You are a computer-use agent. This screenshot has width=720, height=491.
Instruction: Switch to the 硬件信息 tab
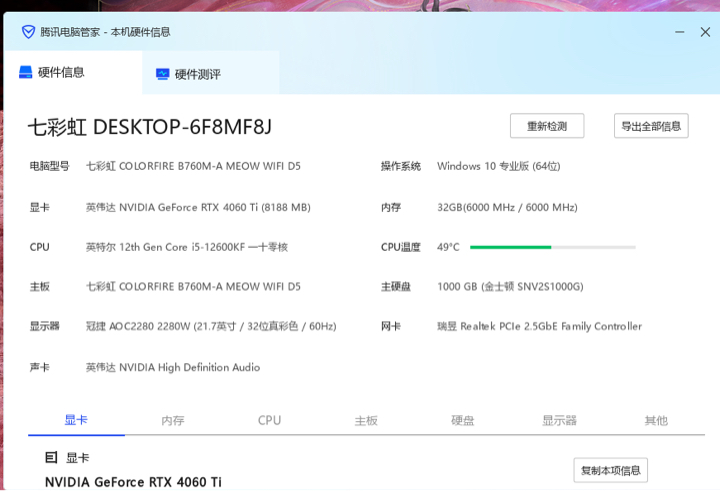click(x=73, y=72)
